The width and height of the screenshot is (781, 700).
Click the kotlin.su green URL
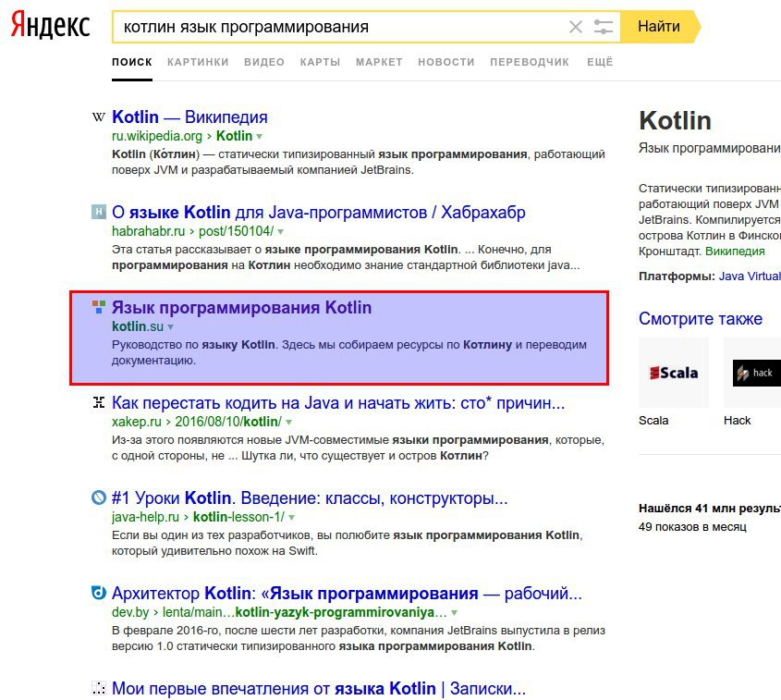click(x=138, y=326)
